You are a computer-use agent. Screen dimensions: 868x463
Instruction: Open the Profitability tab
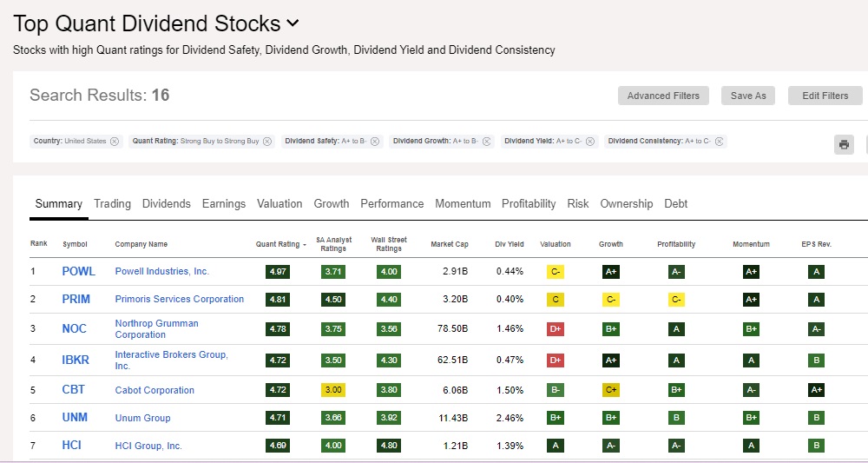[x=529, y=204]
